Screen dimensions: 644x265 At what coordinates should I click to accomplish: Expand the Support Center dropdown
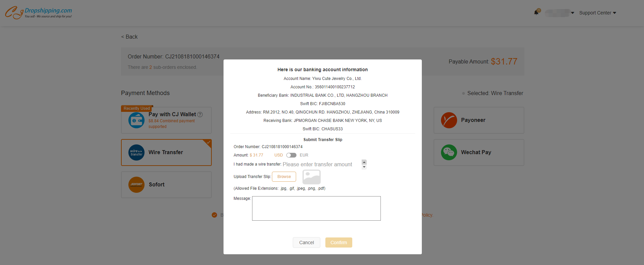click(x=597, y=13)
